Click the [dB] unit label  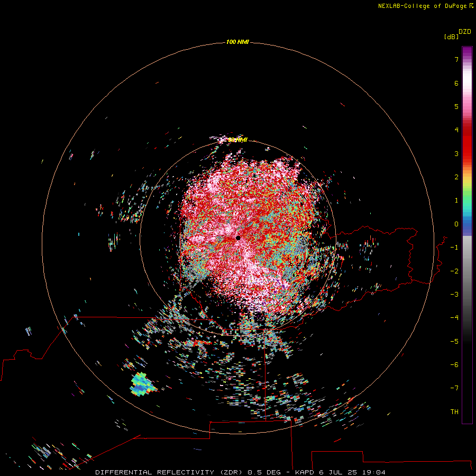(x=451, y=36)
